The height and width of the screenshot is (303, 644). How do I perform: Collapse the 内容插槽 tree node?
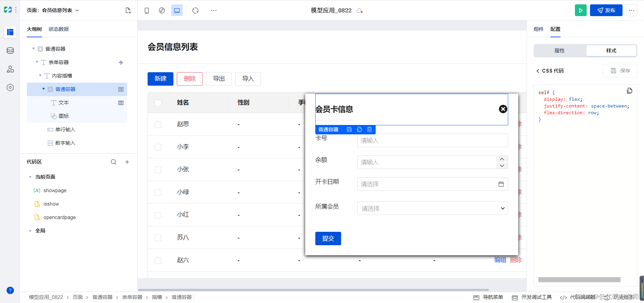click(x=40, y=76)
